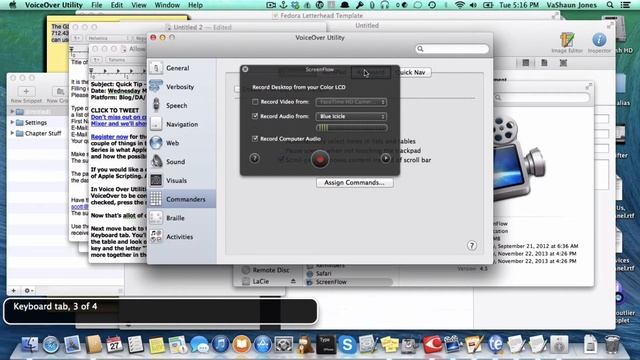Open the VoiceOver Utility help button
This screenshot has height=360, width=640.
click(471, 245)
